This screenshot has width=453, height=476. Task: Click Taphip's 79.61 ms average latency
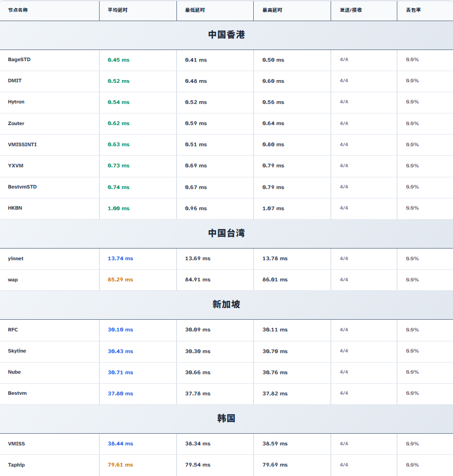pos(120,465)
